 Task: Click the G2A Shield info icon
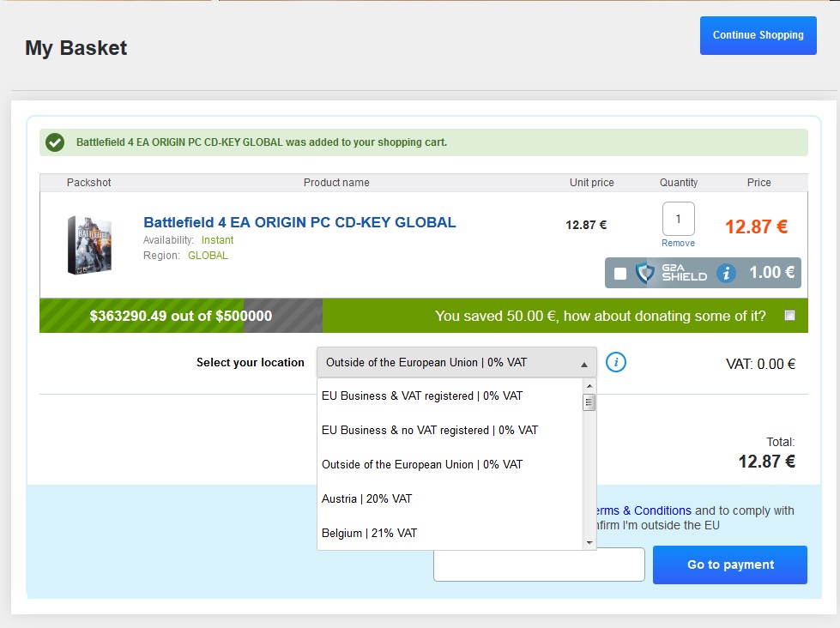[x=726, y=274]
